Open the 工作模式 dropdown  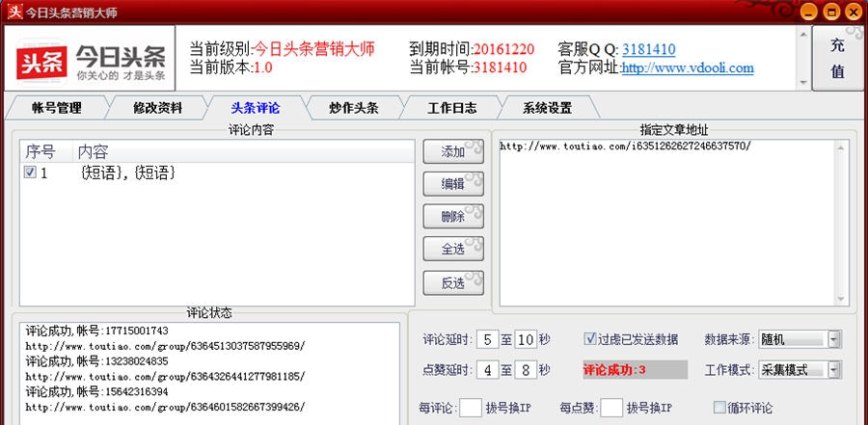tap(834, 370)
